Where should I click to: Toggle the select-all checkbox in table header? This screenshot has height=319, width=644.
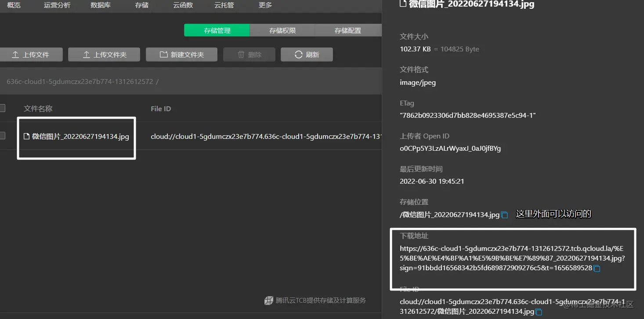pyautogui.click(x=2, y=108)
